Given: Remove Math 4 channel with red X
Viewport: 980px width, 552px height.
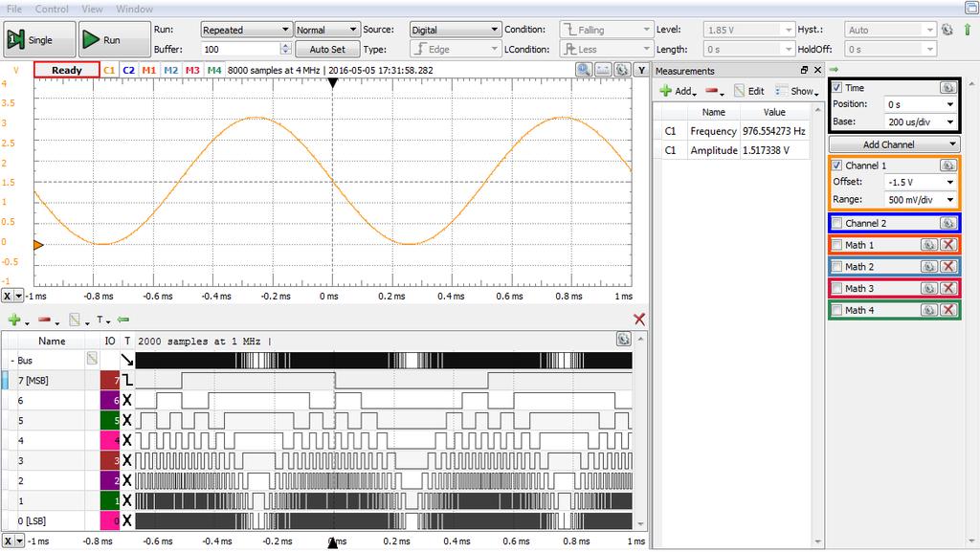Looking at the screenshot, I should click(x=948, y=310).
